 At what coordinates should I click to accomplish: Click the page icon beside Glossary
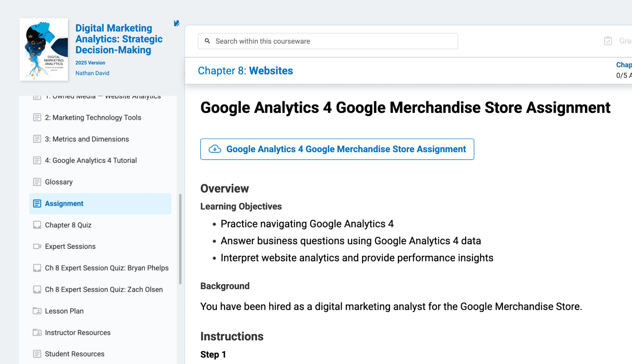(x=37, y=182)
